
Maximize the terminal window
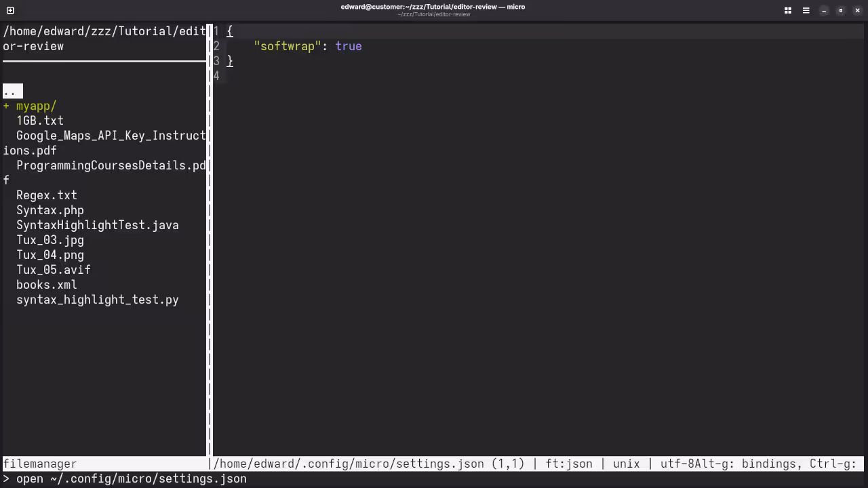840,10
